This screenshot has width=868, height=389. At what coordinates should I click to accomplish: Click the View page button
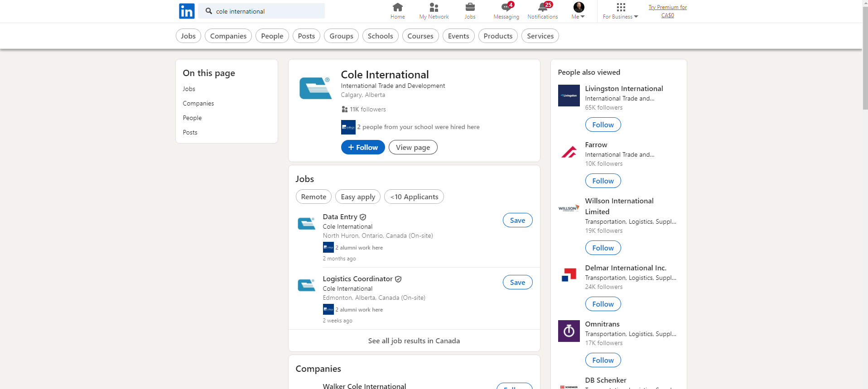pos(413,147)
